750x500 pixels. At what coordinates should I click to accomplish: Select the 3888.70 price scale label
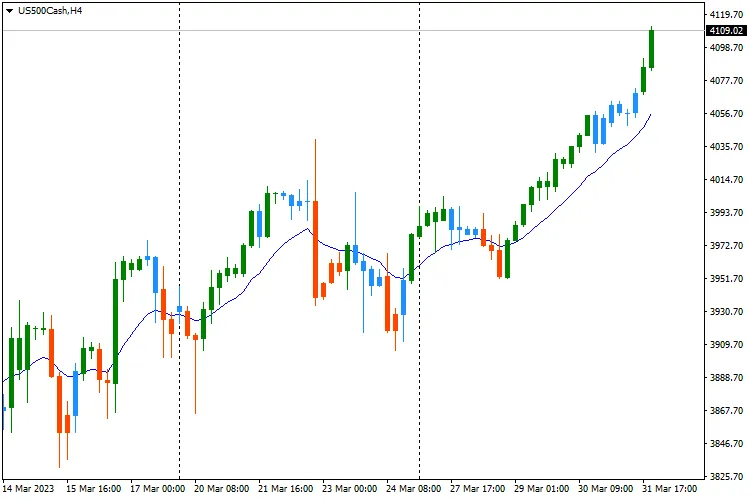[724, 378]
